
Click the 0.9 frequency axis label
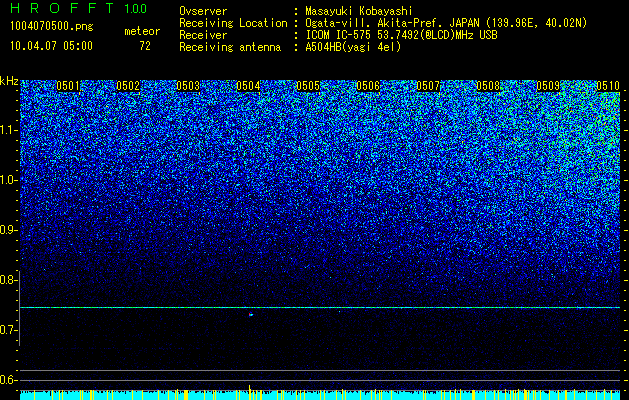point(9,230)
